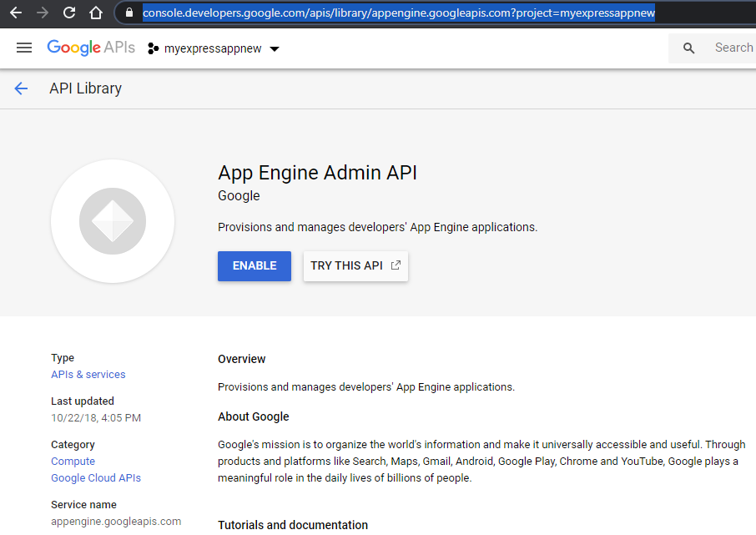Click the Google APIs logo

pos(91,48)
